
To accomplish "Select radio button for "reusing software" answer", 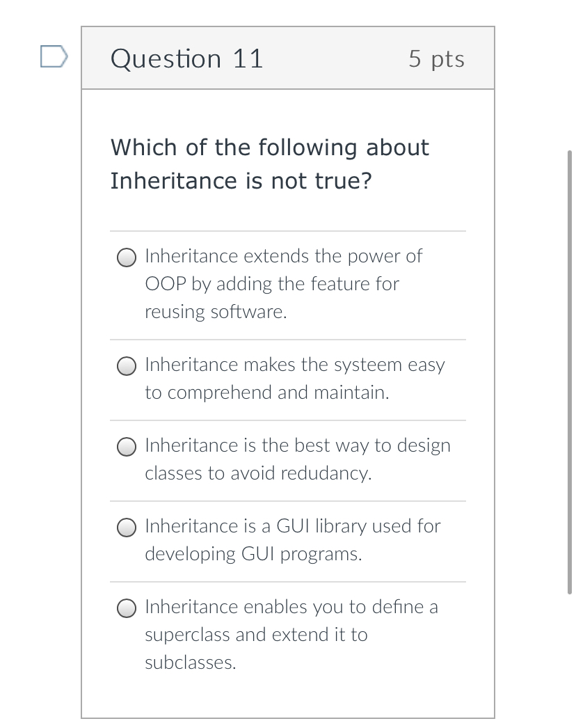I will click(126, 258).
